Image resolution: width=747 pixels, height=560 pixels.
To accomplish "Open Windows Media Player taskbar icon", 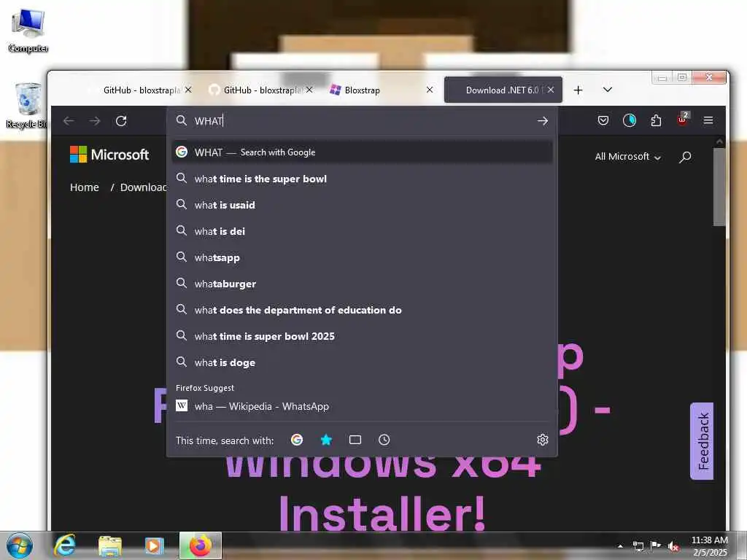I will (154, 545).
